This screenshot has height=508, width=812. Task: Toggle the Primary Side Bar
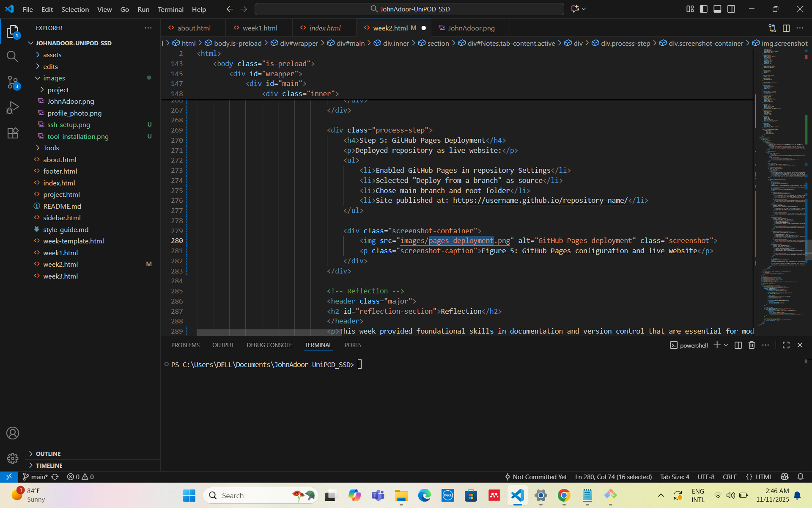pos(704,9)
